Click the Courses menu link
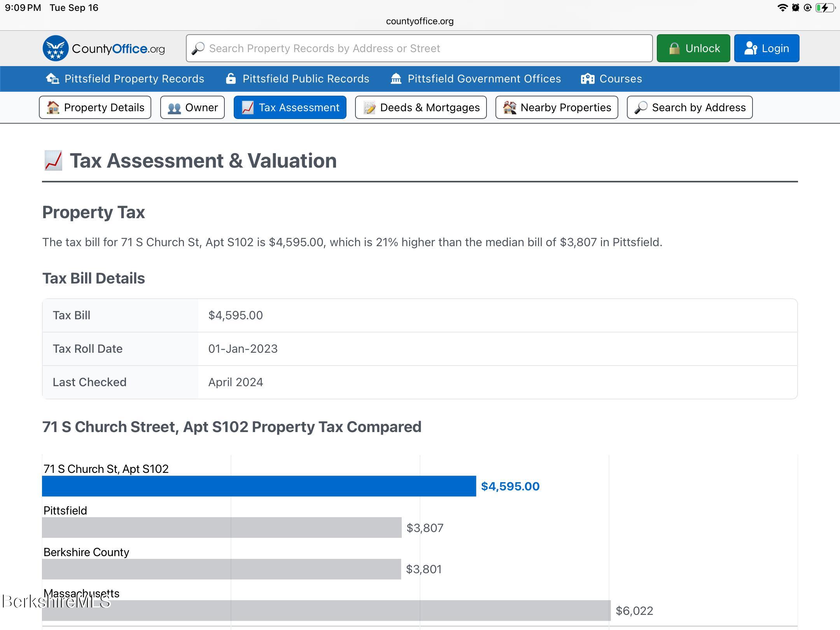 click(x=620, y=79)
